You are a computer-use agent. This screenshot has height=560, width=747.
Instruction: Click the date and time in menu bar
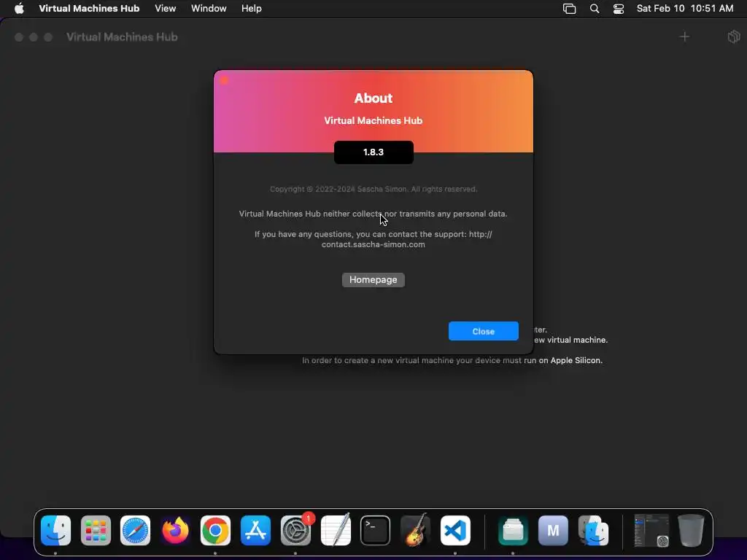coord(684,9)
